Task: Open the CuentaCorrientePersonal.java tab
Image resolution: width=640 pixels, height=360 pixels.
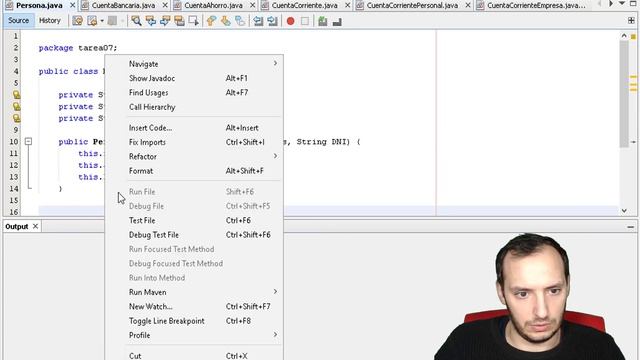Action: pos(412,5)
